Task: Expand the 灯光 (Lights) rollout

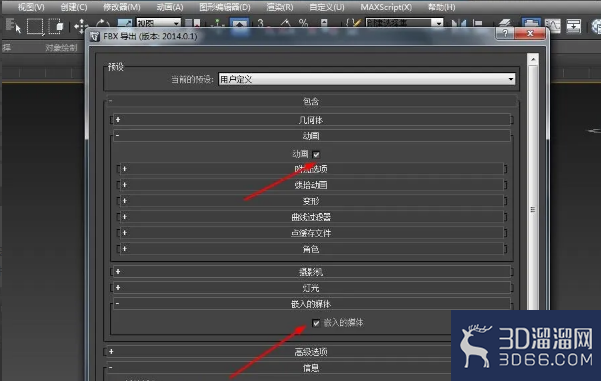Action: click(x=311, y=288)
